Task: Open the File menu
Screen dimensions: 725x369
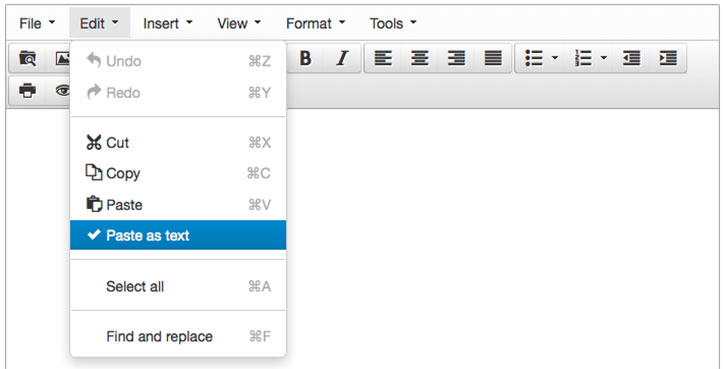Action: 37,23
